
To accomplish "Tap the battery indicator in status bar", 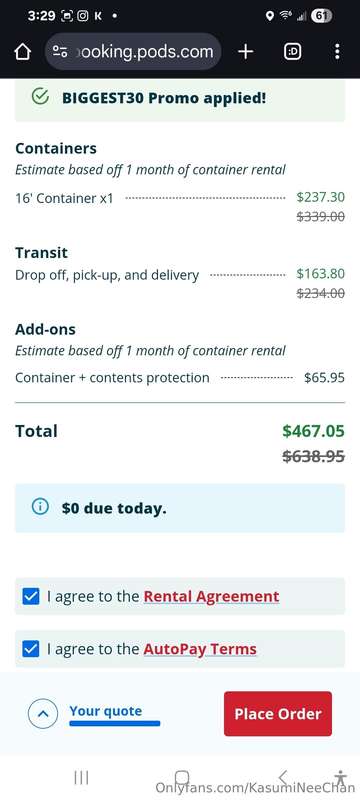I will 321,16.
